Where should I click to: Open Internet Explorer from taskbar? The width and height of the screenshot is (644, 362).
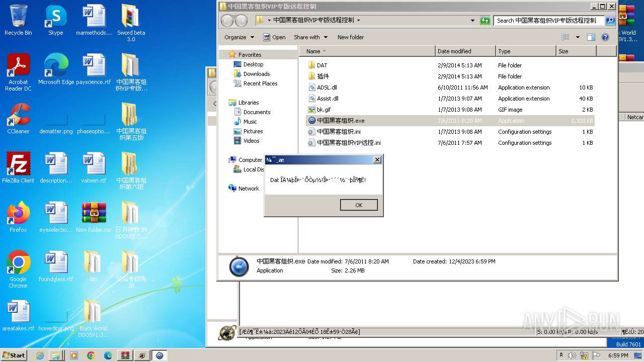tap(40, 355)
